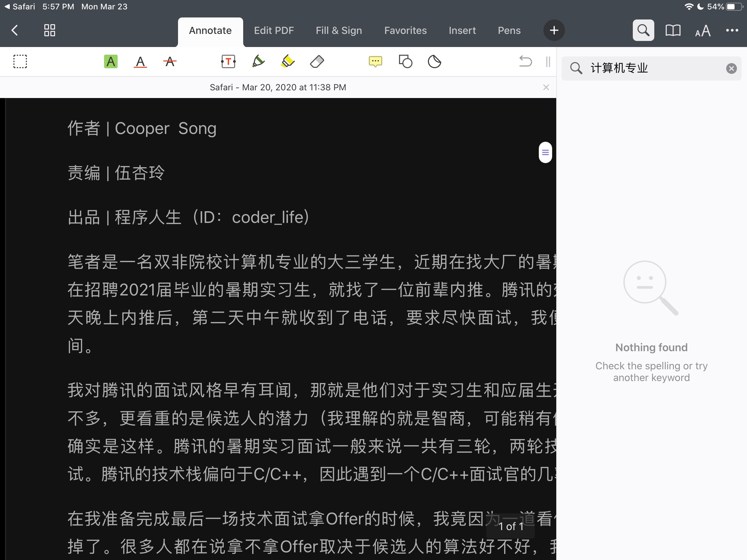Open the Pens tab
The height and width of the screenshot is (560, 747).
click(x=509, y=31)
